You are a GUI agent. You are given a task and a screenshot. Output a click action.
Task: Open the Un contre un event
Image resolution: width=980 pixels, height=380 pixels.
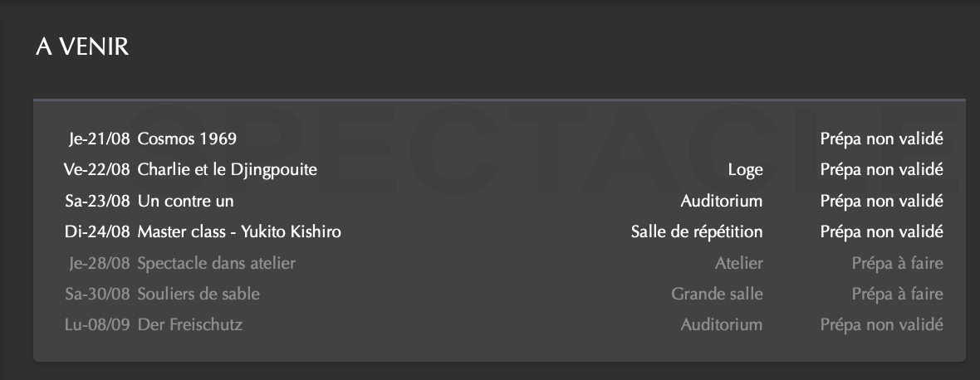(x=185, y=201)
